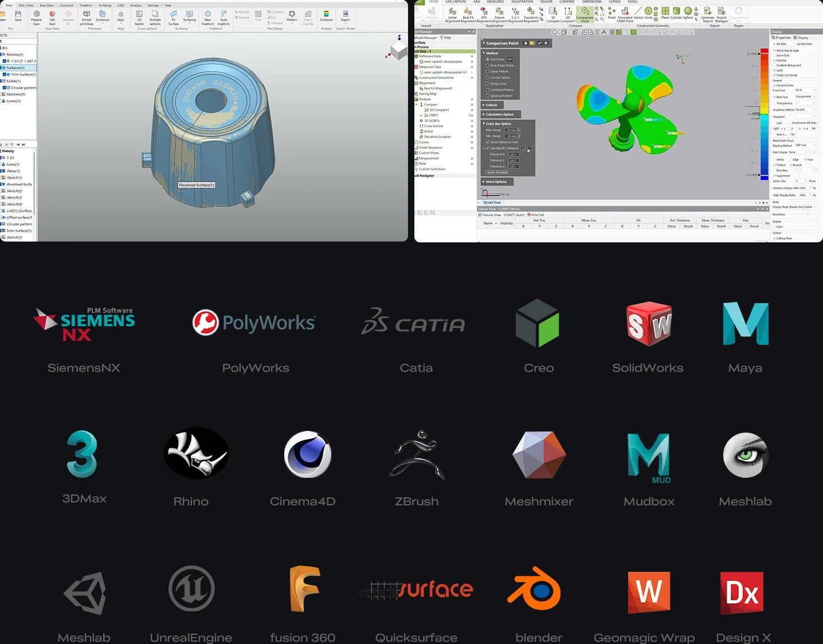Click the Resolution slider in Display panel

[808, 214]
